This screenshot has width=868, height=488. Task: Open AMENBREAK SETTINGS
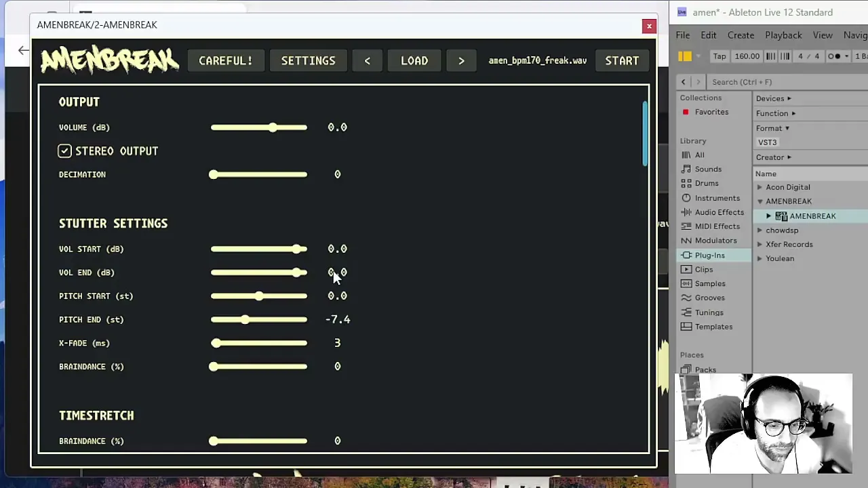pos(308,61)
